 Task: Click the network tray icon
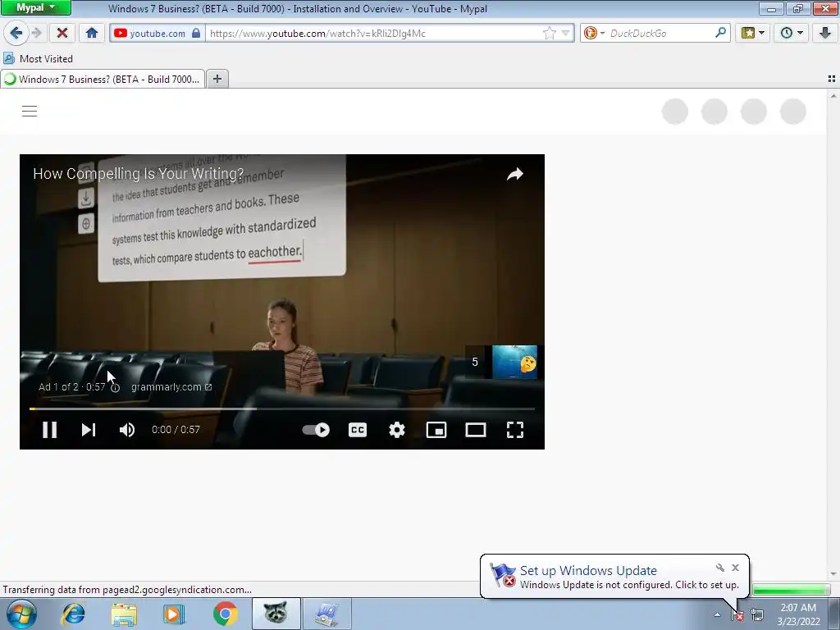757,614
